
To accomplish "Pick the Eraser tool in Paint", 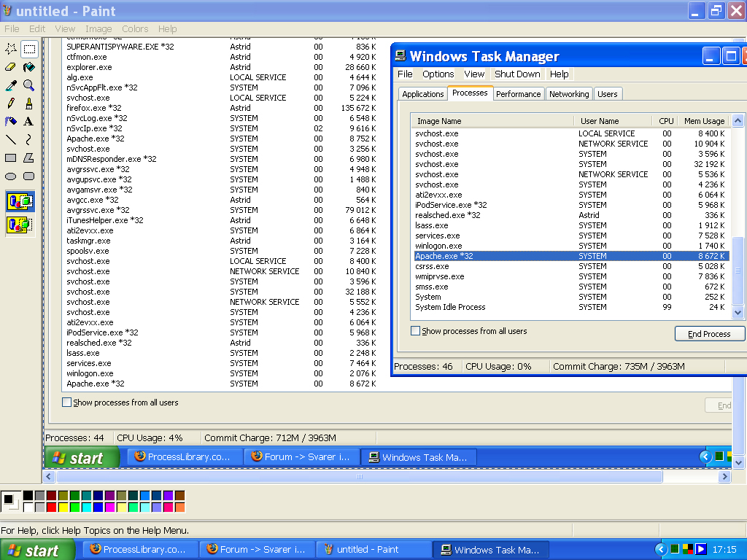I will pos(10,67).
